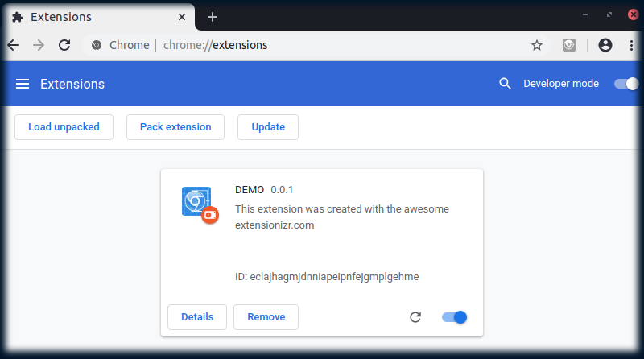Screen dimensions: 644x359
Task: Restore the Chrome window size
Action: pos(609,14)
